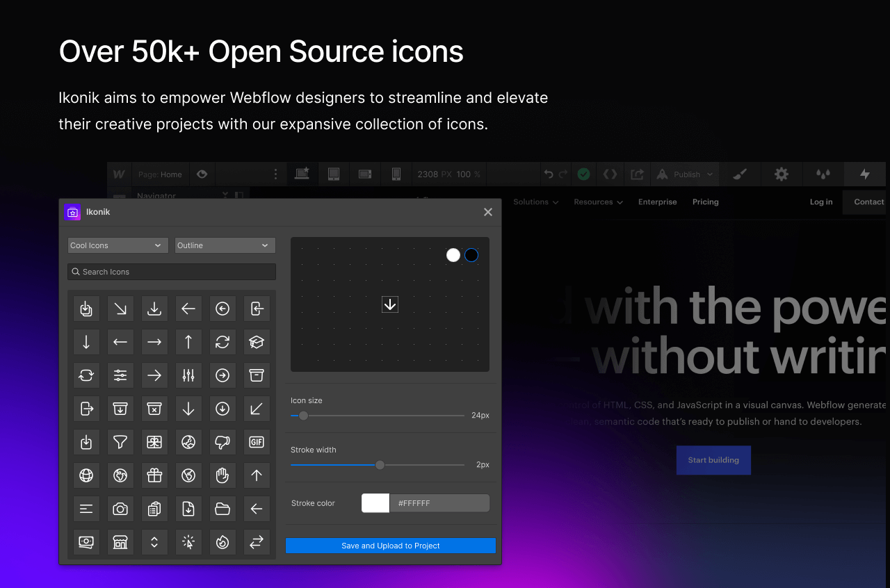Switch to the tablet breakpoint in Webflow
The width and height of the screenshot is (890, 588).
pyautogui.click(x=333, y=174)
